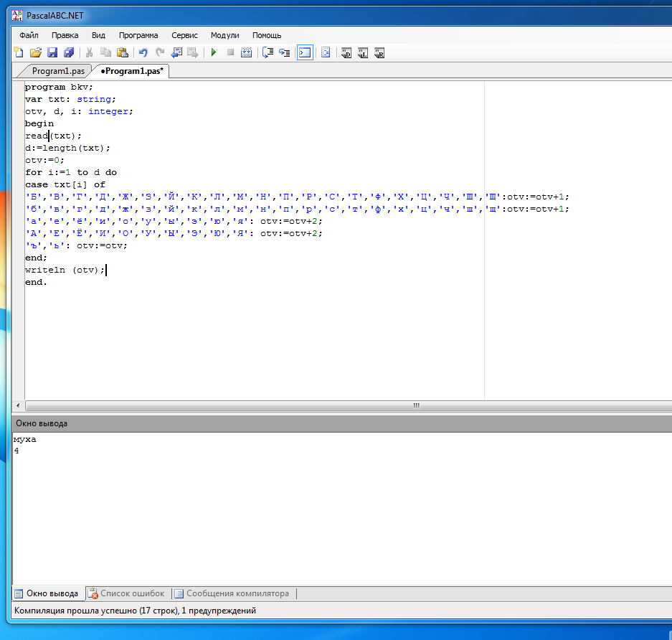This screenshot has height=640, width=672.
Task: Click the New file icon
Action: (19, 52)
